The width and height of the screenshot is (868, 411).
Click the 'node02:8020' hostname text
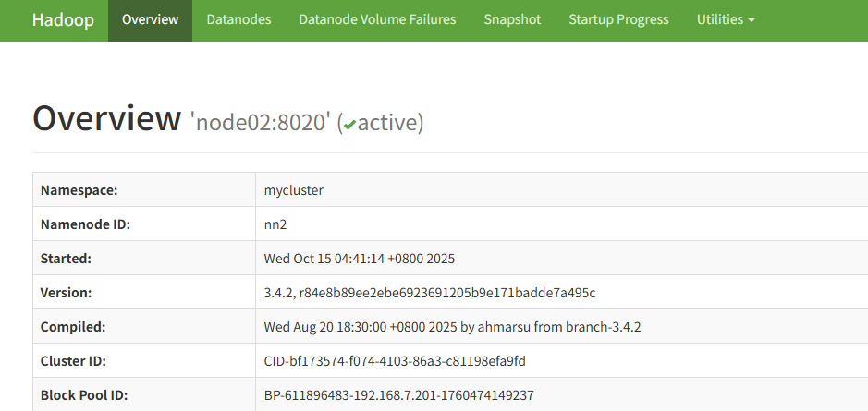click(x=261, y=122)
